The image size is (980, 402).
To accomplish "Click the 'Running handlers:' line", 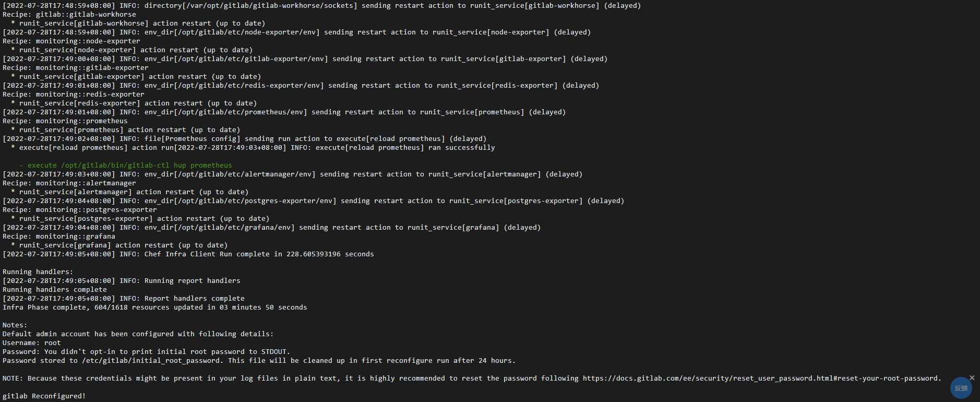I will point(38,272).
